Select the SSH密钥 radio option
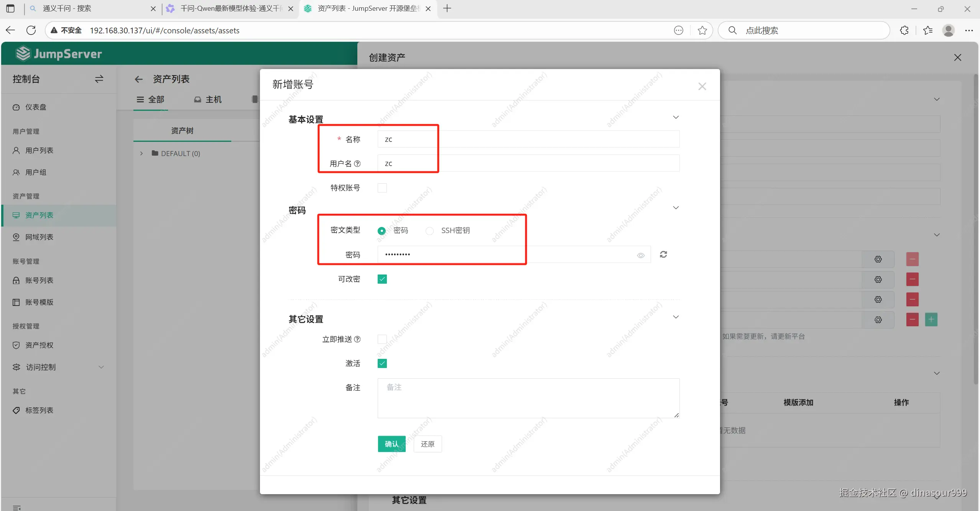This screenshot has width=980, height=511. [x=429, y=231]
